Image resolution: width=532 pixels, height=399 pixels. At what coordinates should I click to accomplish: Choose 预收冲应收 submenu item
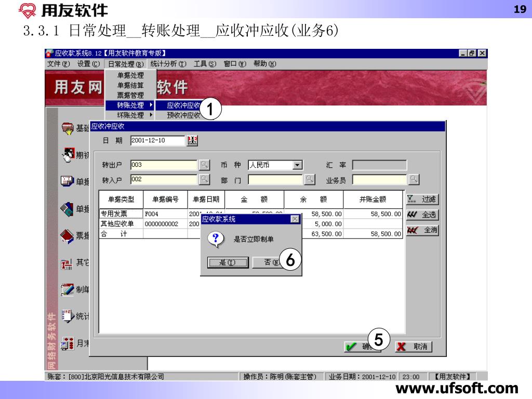click(183, 115)
